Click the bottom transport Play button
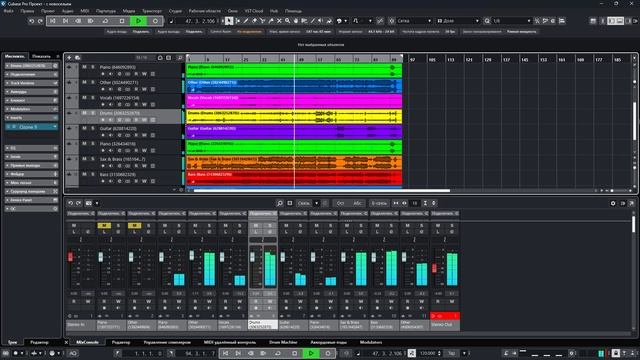Image resolution: width=640 pixels, height=360 pixels. (311, 353)
